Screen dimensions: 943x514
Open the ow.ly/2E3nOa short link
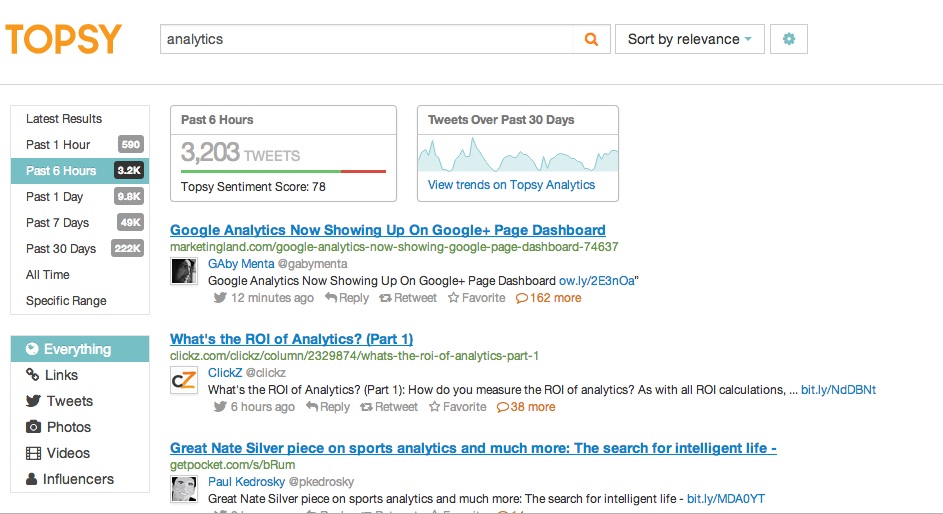click(597, 281)
